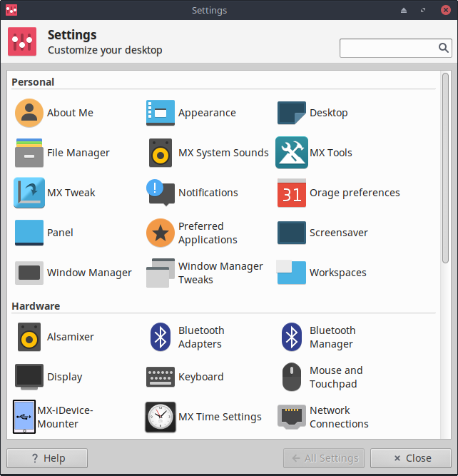Open the Keyboard settings icon
This screenshot has height=476, width=458.
[x=161, y=377]
